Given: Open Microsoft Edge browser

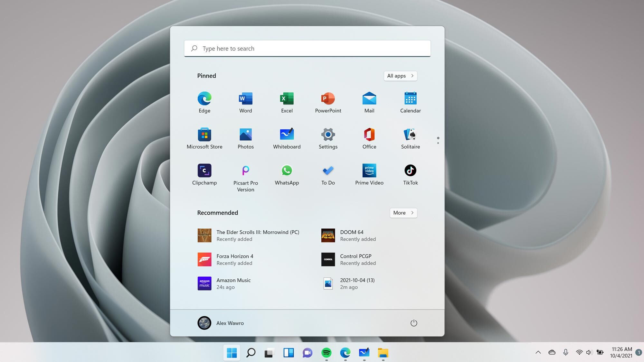Looking at the screenshot, I should click(204, 98).
